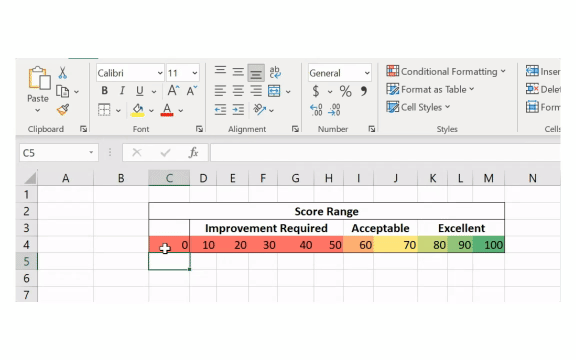Select the Format Painter brush
This screenshot has width=576, height=360.
point(63,110)
